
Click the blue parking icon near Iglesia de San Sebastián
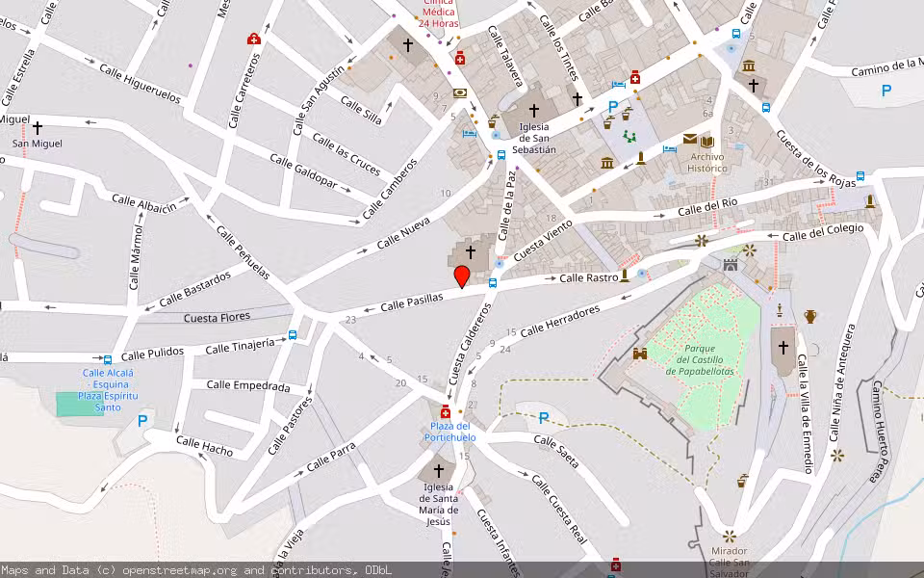click(612, 106)
